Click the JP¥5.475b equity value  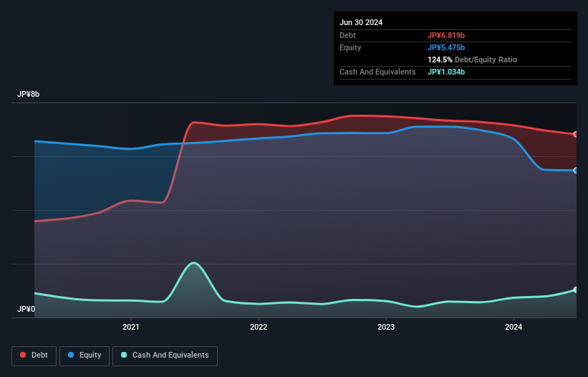click(x=446, y=47)
